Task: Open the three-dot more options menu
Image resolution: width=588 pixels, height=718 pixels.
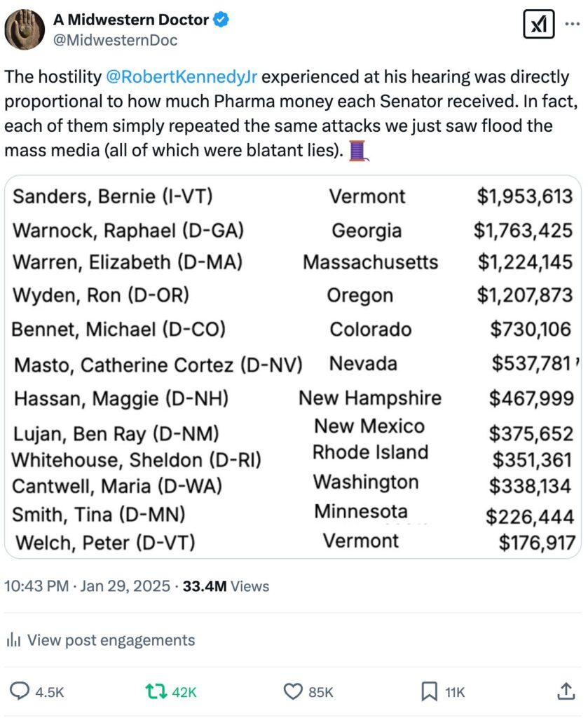Action: click(x=573, y=25)
